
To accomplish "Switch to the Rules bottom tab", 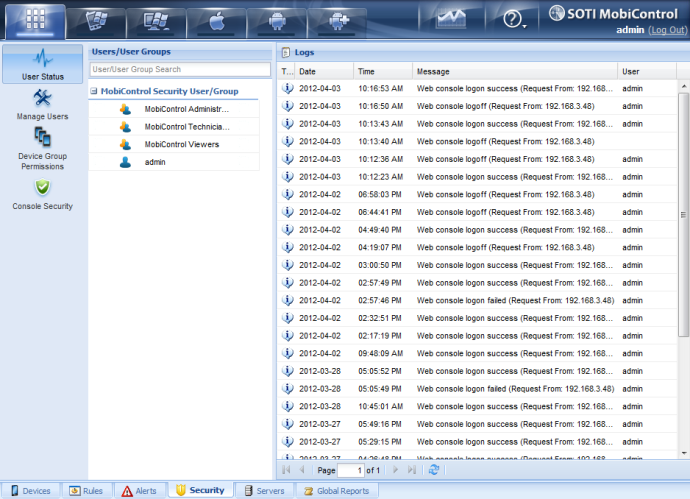I will 86,491.
